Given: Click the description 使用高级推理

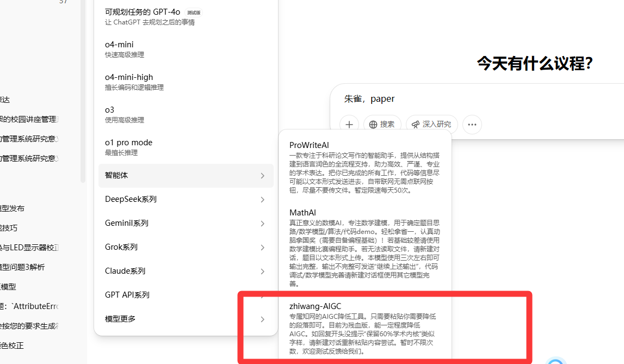Looking at the screenshot, I should tap(125, 120).
